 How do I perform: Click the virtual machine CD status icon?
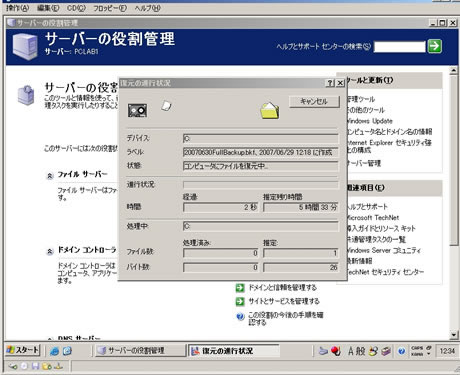24,366
